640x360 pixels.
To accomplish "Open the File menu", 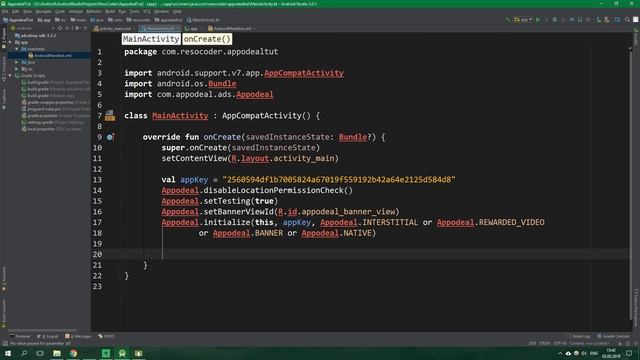I will tap(5, 11).
